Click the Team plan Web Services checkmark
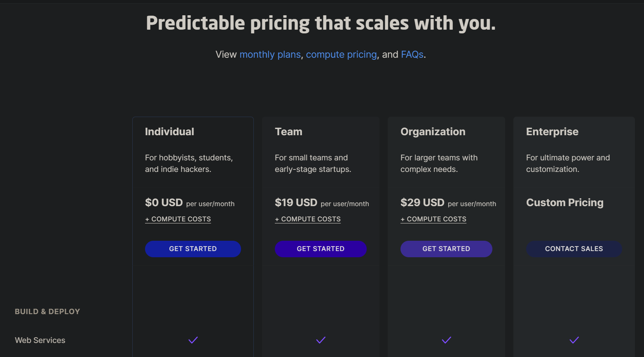The image size is (644, 357). point(321,340)
